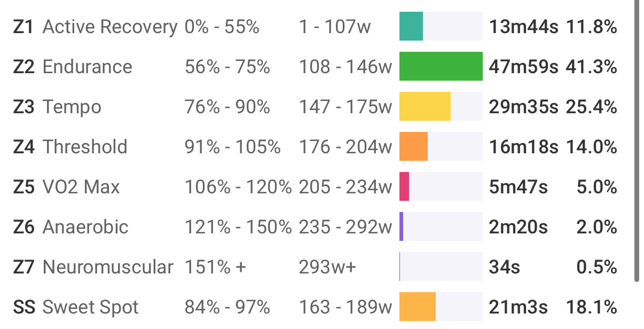Select the Z5 VO2 Max label
644x329 pixels.
pyautogui.click(x=66, y=187)
